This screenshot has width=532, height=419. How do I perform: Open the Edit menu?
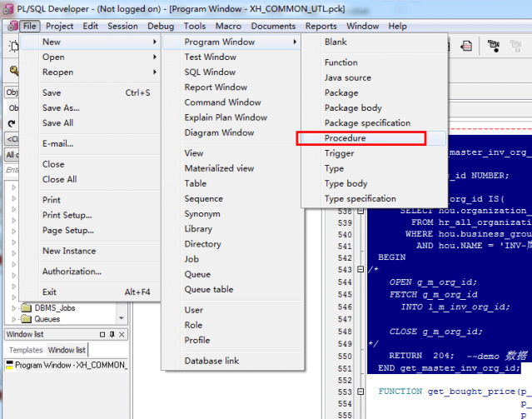pyautogui.click(x=90, y=26)
